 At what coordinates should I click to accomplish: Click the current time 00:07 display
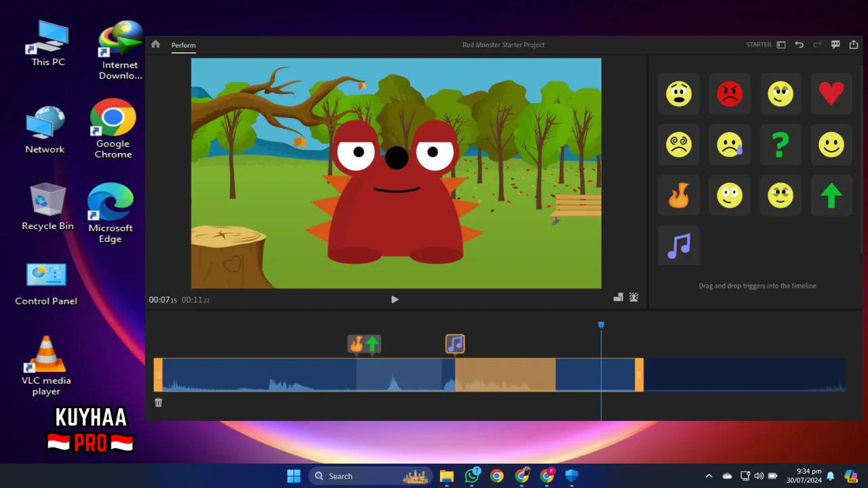click(x=163, y=300)
